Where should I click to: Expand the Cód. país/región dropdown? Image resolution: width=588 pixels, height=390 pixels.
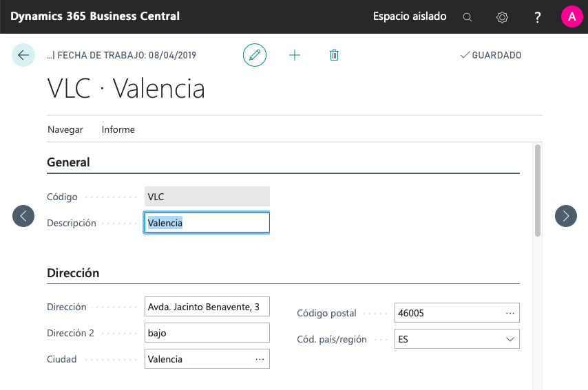(510, 339)
